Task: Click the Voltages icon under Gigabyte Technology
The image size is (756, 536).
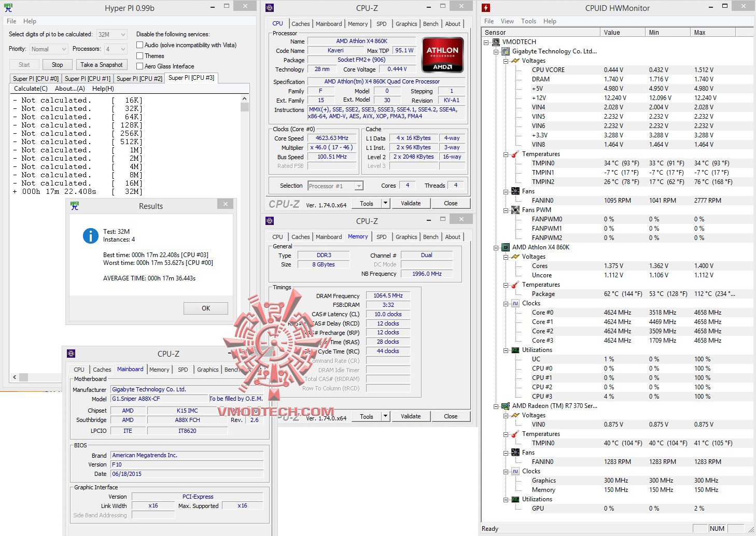Action: [515, 61]
